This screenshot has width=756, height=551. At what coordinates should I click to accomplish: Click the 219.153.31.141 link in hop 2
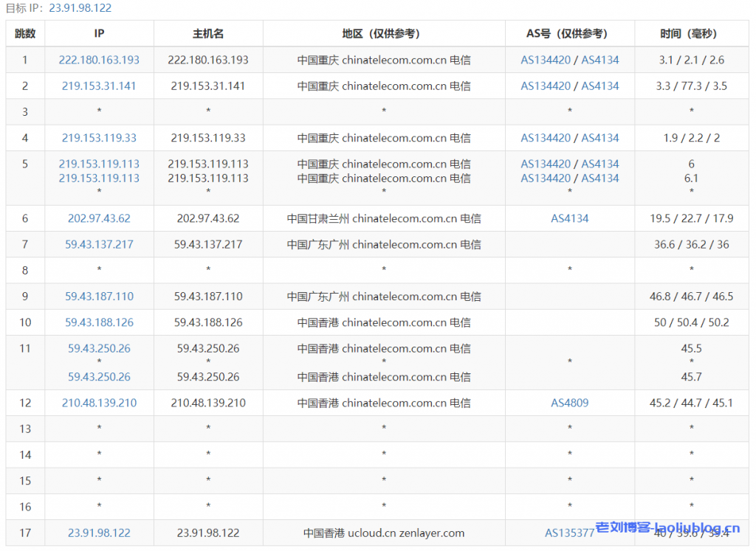[x=99, y=86]
